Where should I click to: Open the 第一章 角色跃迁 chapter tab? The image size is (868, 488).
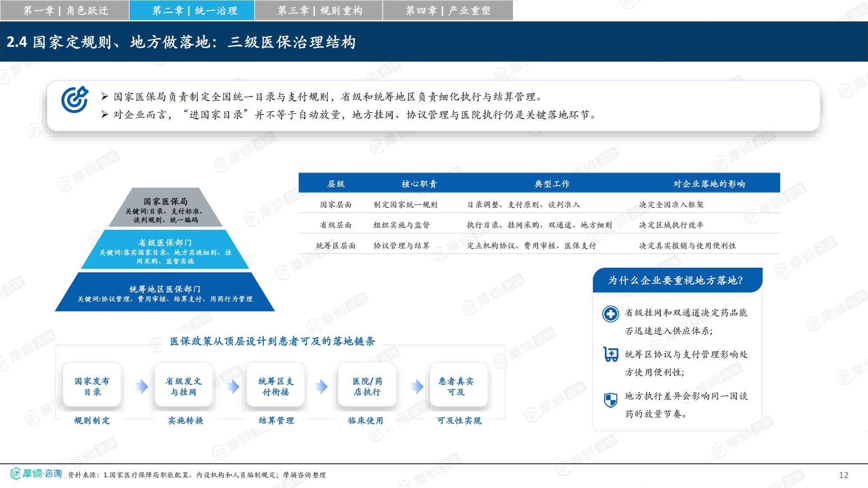tap(65, 10)
